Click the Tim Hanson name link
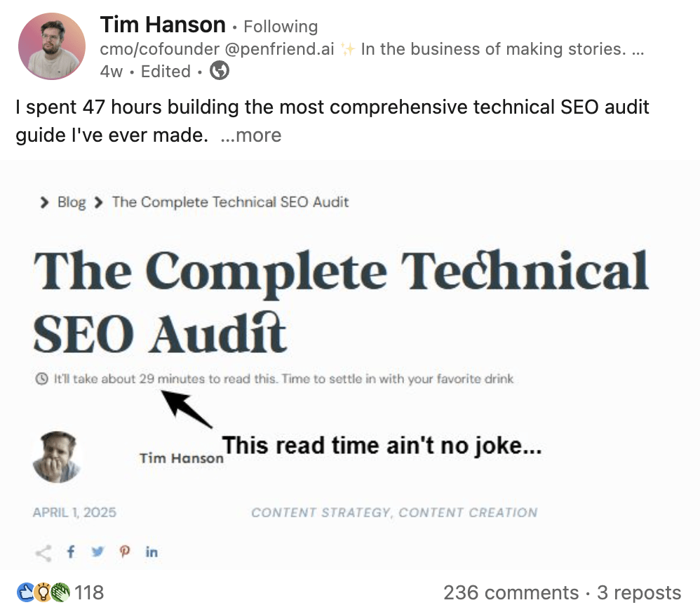Image resolution: width=700 pixels, height=612 pixels. coord(163,25)
